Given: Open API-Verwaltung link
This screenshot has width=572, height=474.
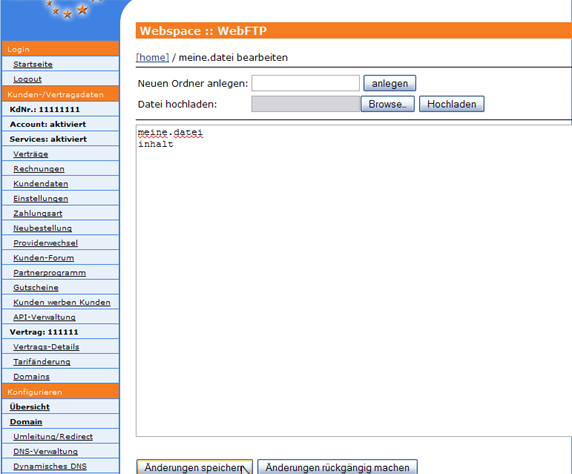Looking at the screenshot, I should coord(44,317).
